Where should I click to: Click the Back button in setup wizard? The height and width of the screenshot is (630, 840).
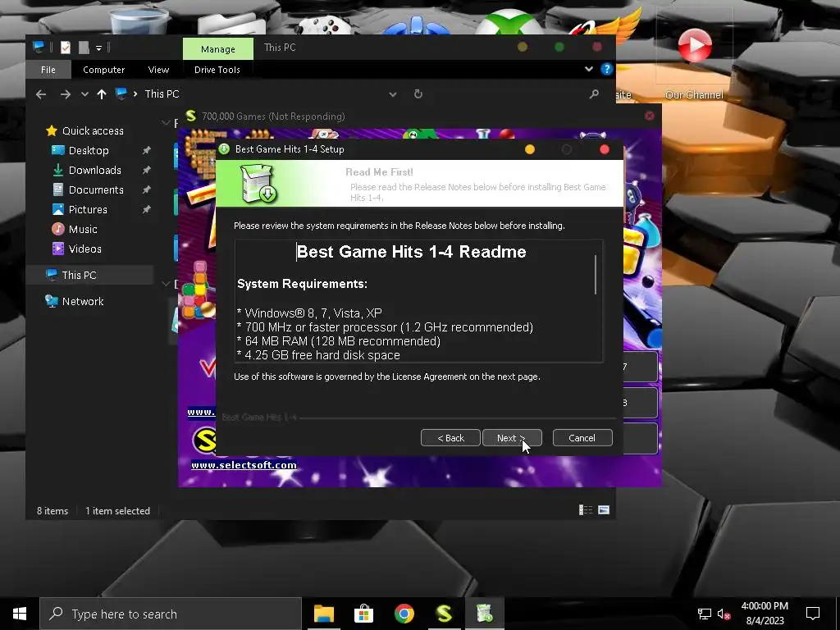(450, 438)
